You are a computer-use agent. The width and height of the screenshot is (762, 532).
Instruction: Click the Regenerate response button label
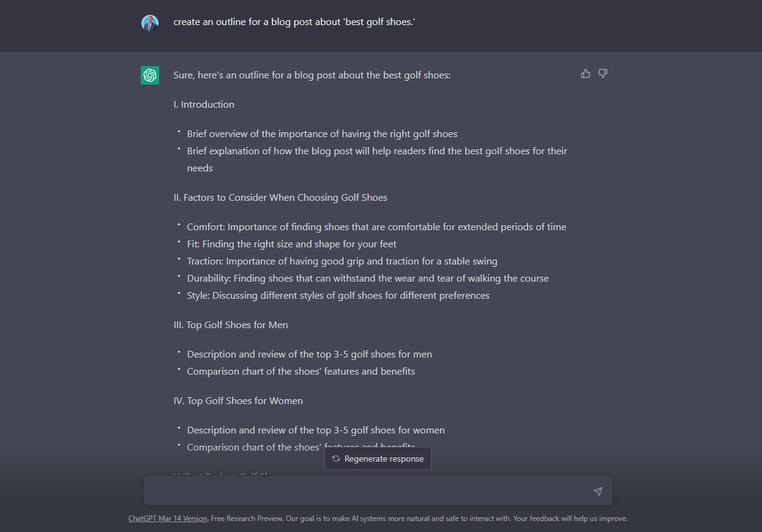(384, 459)
